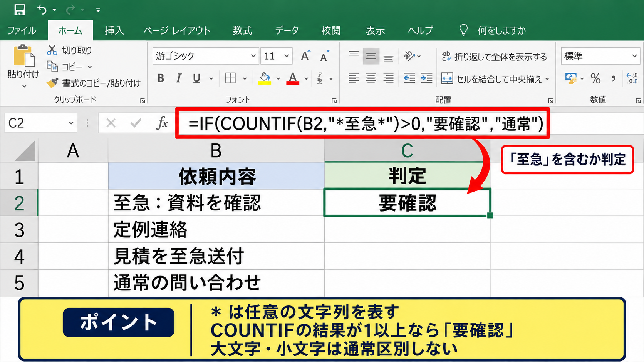The height and width of the screenshot is (362, 644).
Task: Confirm formula entry with checkmark icon
Action: point(136,123)
